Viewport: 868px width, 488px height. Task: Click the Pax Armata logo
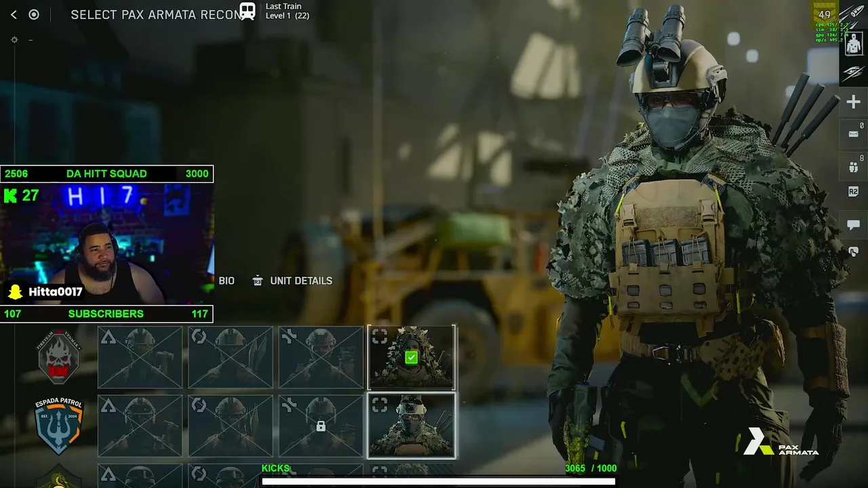click(780, 442)
